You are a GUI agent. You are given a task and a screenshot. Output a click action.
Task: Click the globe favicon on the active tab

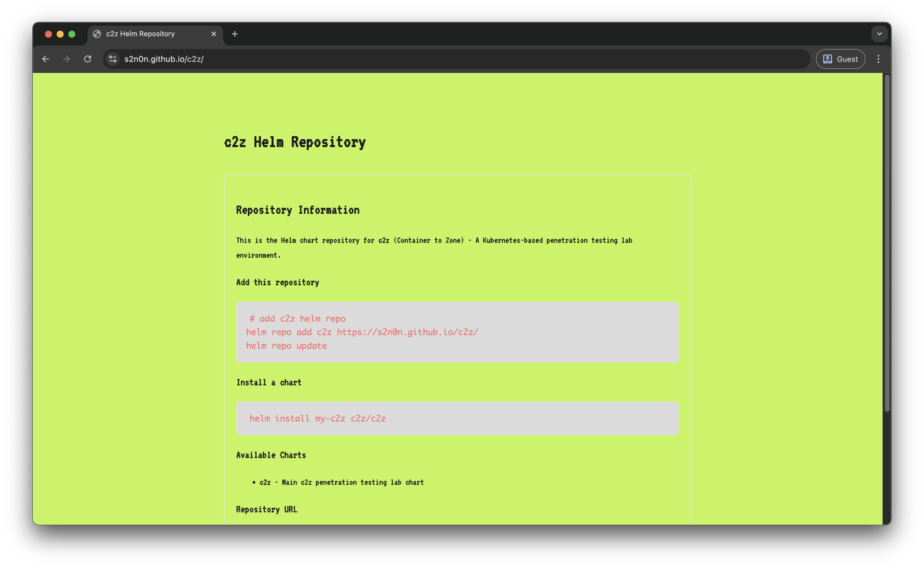(97, 34)
